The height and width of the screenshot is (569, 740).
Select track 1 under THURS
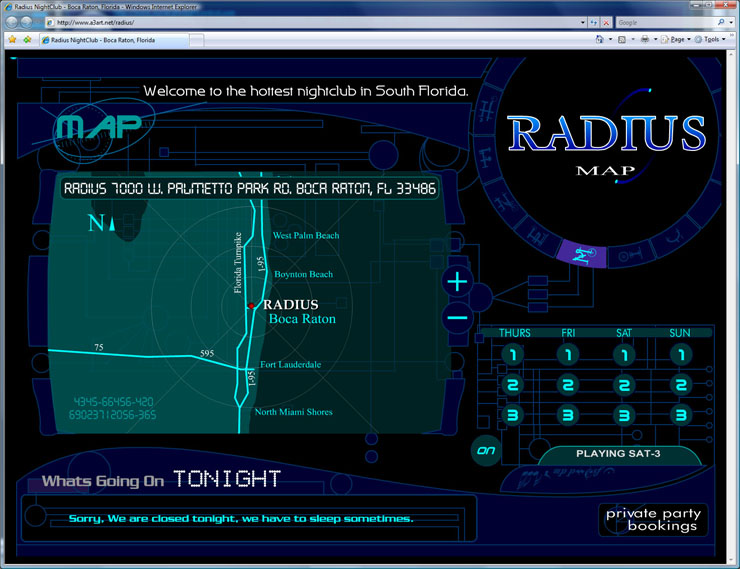pos(512,355)
